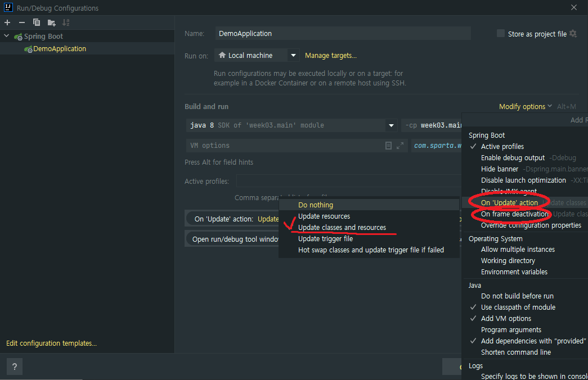Open VM options insert macros icon
Image resolution: width=588 pixels, height=380 pixels.
point(388,146)
